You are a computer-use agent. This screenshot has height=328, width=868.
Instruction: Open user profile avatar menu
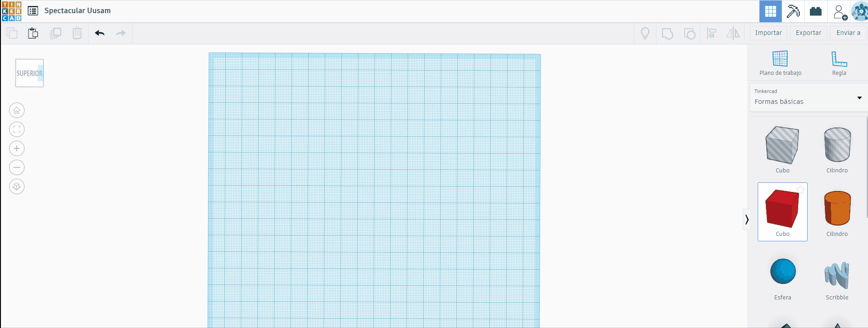[860, 11]
